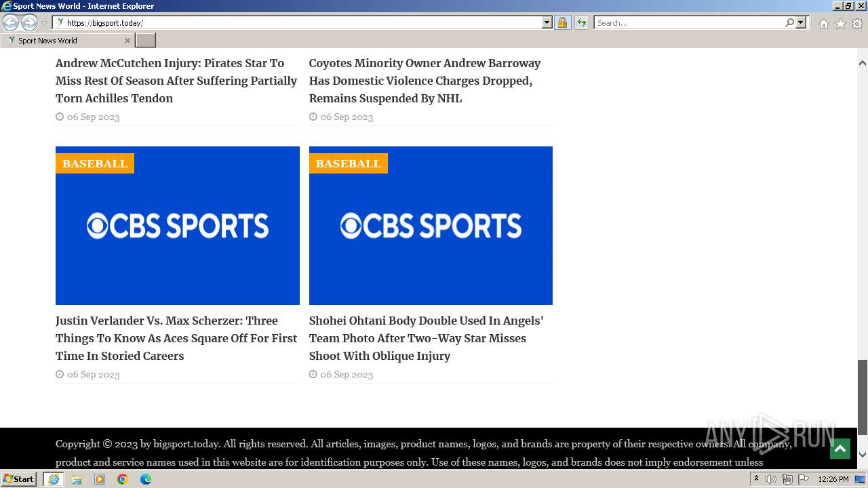Screen dimensions: 868x488
Task: Open File Explorer from the taskbar
Action: coord(77,479)
